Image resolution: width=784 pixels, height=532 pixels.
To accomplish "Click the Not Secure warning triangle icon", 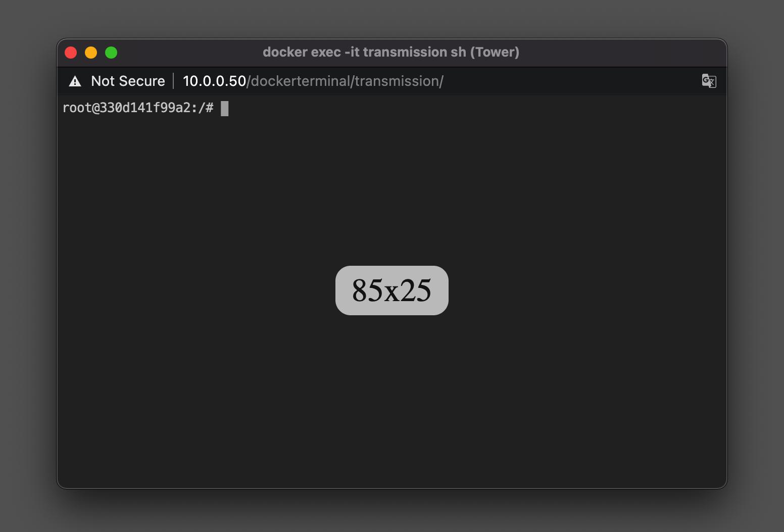I will click(x=75, y=81).
